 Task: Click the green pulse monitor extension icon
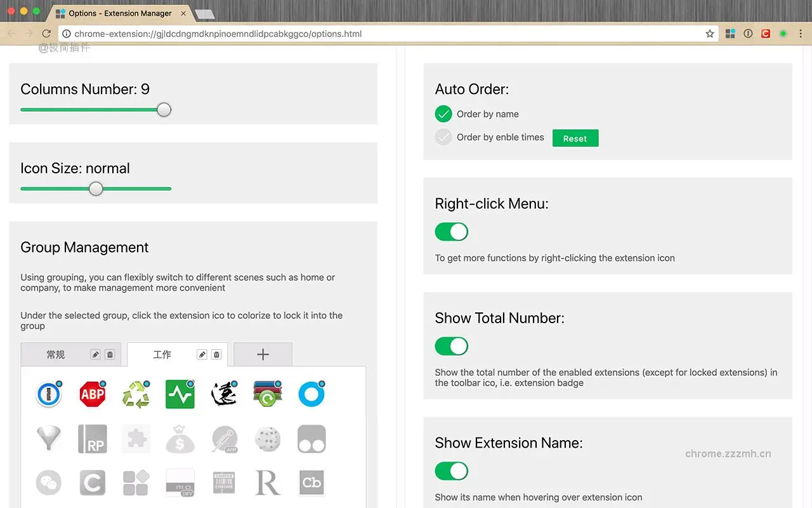[x=180, y=395]
